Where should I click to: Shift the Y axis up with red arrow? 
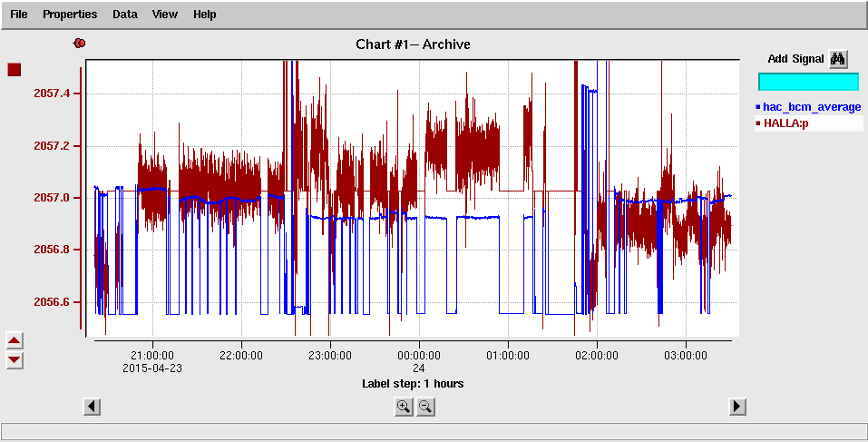(15, 340)
